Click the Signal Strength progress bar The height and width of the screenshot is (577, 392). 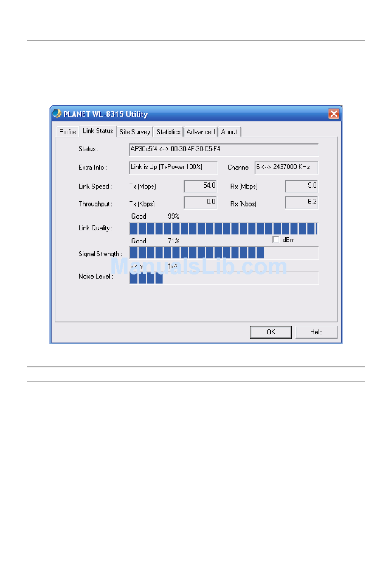tap(224, 253)
